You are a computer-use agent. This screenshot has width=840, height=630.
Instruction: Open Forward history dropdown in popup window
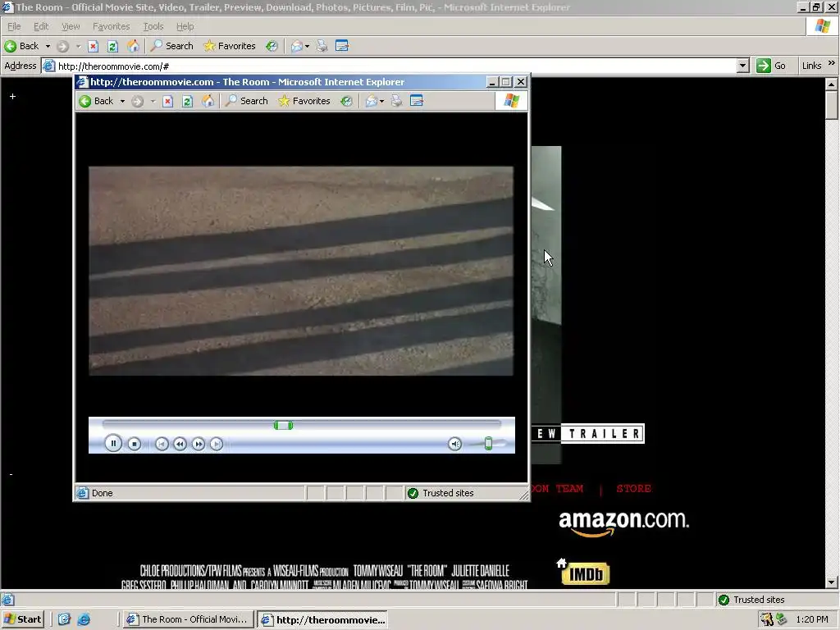[153, 101]
